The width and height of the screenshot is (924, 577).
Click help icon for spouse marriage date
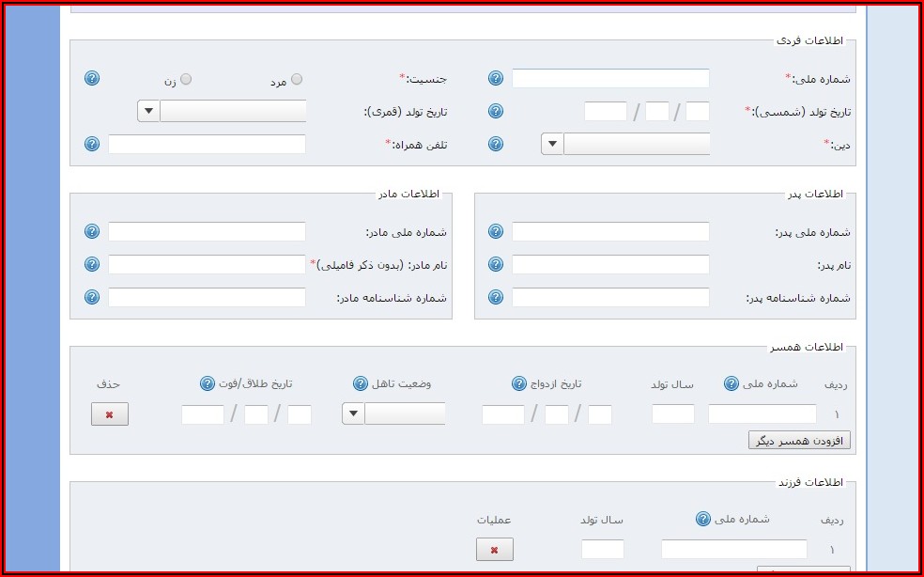[519, 383]
